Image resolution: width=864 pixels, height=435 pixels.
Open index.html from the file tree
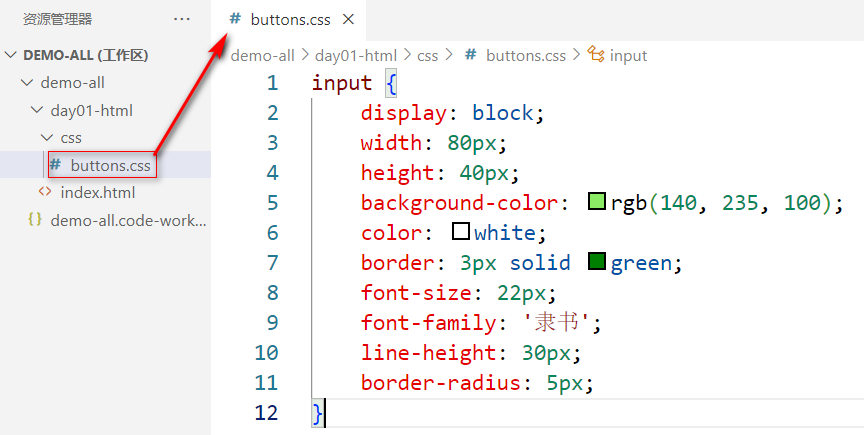pos(97,192)
